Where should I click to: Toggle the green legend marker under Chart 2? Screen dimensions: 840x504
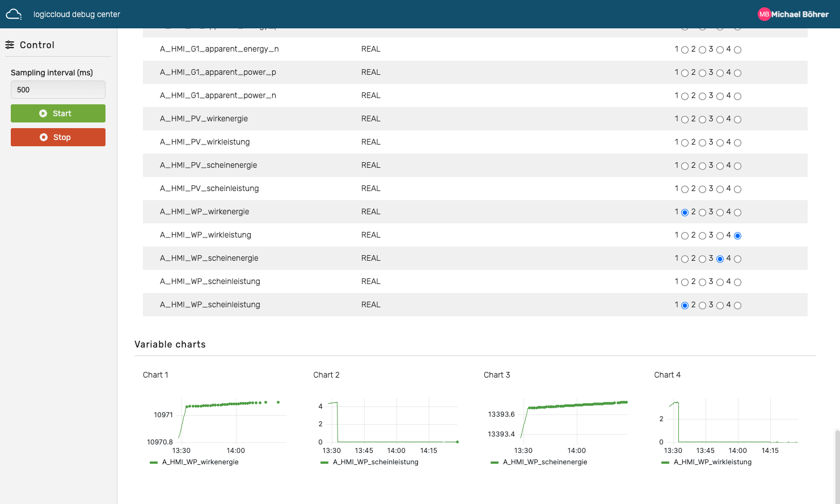(324, 463)
